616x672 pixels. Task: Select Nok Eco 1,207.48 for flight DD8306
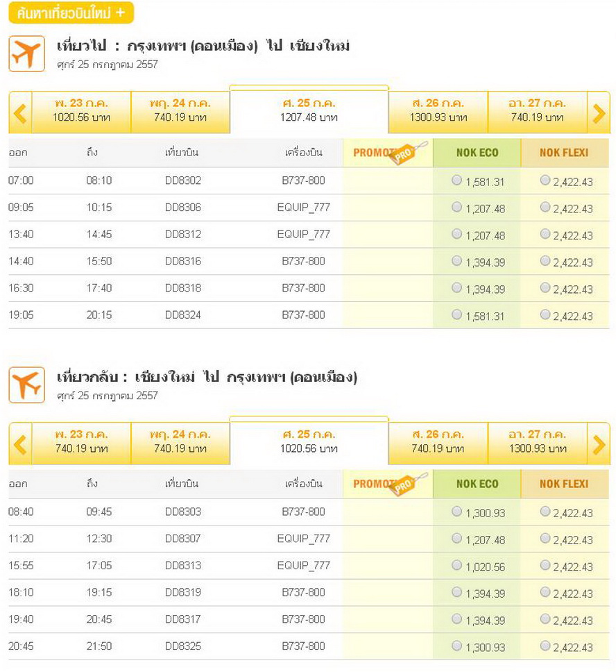[x=456, y=207]
